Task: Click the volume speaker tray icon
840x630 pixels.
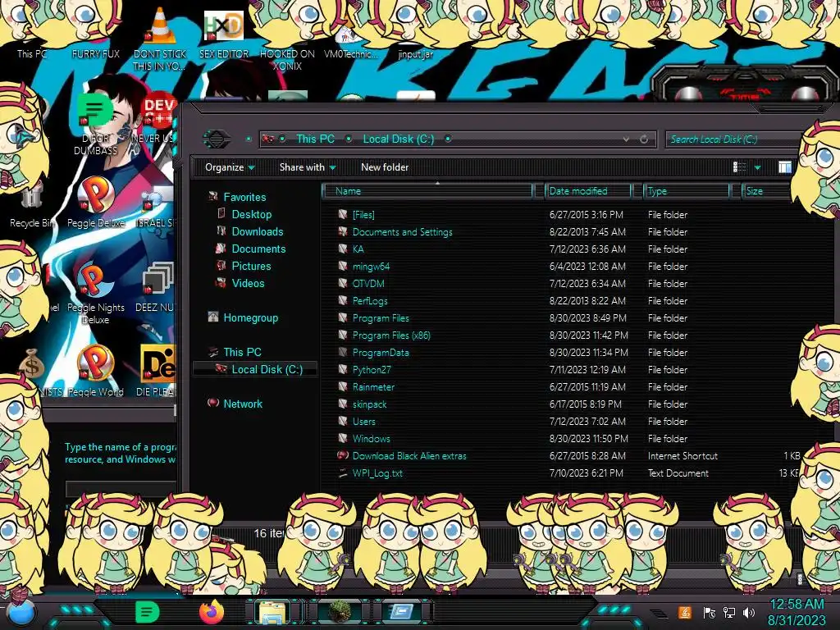Action: tap(748, 612)
